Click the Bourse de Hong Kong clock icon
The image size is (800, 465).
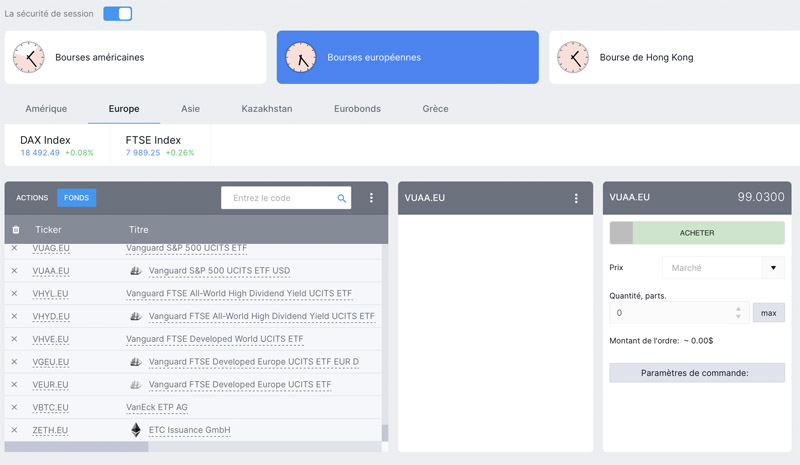click(x=572, y=57)
